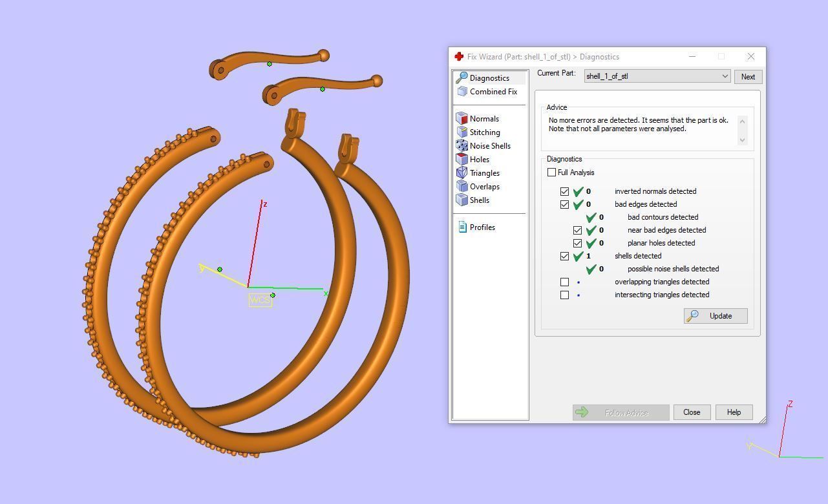Click the Advice message text
Screen dimensions: 828x504
click(638, 125)
